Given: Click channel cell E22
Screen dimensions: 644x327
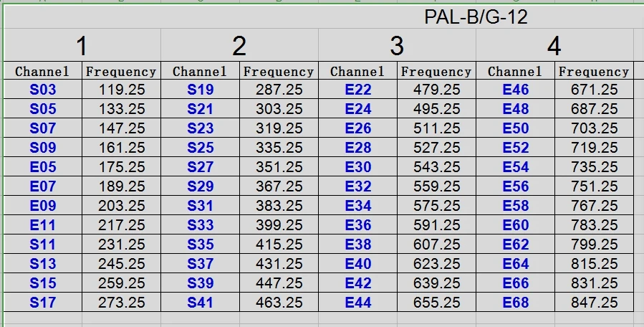Looking at the screenshot, I should (358, 90).
